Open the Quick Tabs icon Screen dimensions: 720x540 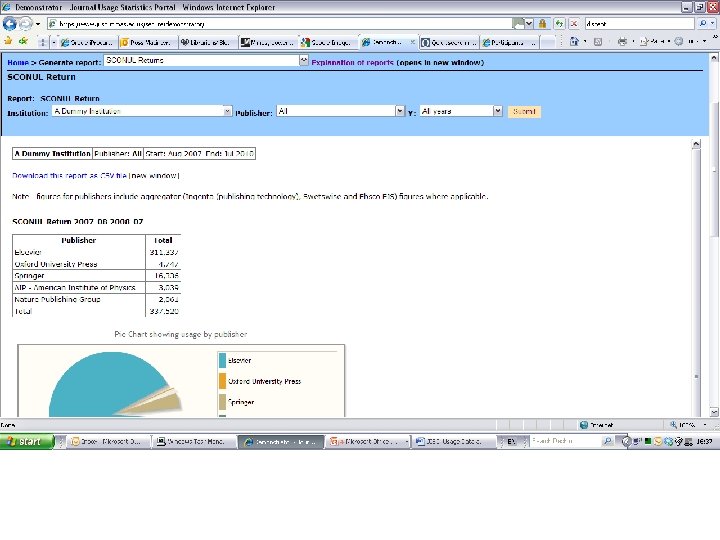42,42
